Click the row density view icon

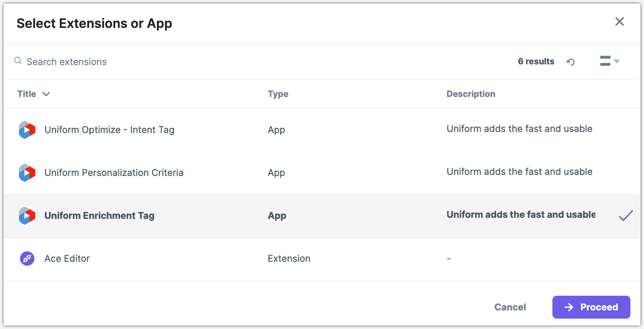605,61
